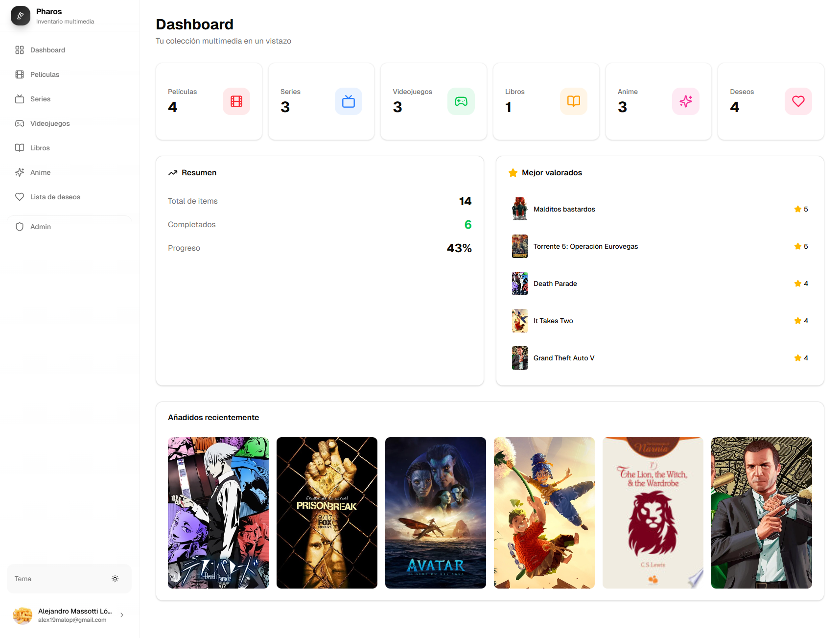
Task: Click the shield icon next to Admin
Action: (20, 227)
